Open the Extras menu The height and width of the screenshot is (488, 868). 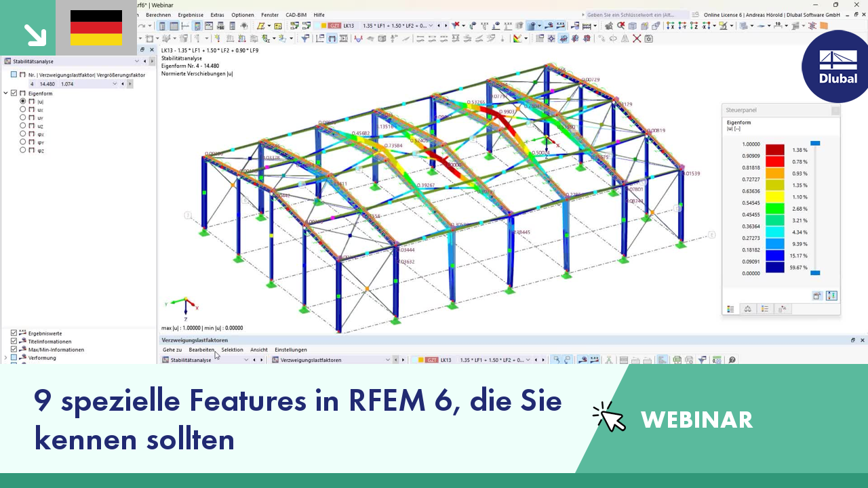pyautogui.click(x=217, y=14)
